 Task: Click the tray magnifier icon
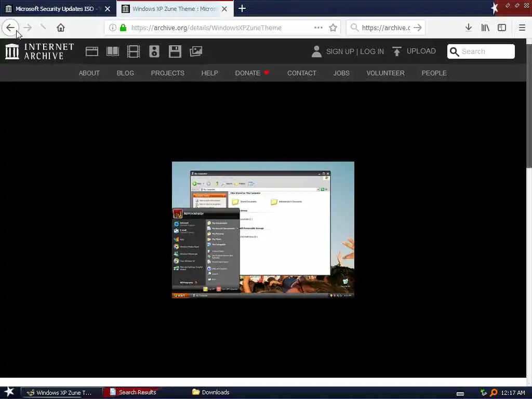coord(494,393)
